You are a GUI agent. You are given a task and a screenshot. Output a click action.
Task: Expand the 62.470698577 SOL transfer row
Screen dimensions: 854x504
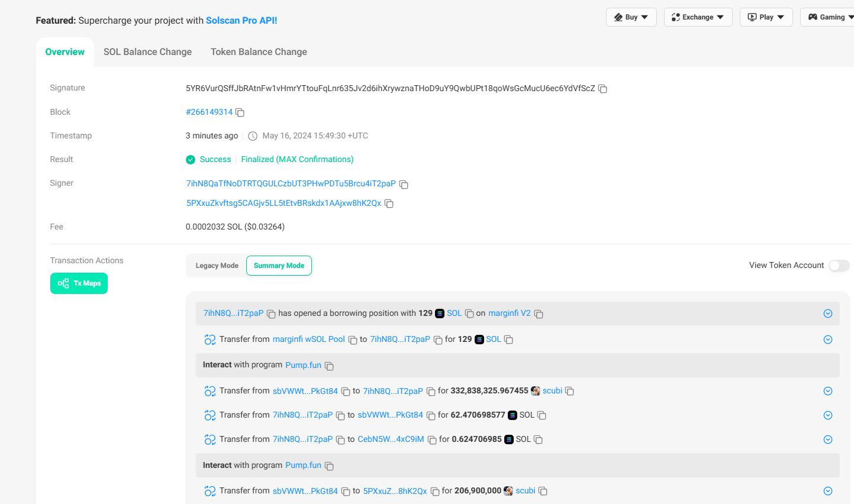[x=828, y=415]
